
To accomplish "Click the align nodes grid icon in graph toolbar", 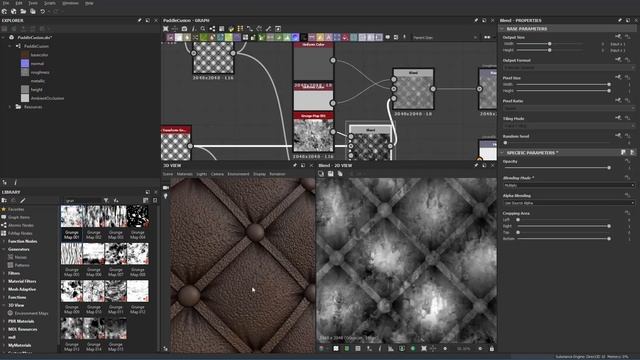I will 240,29.
